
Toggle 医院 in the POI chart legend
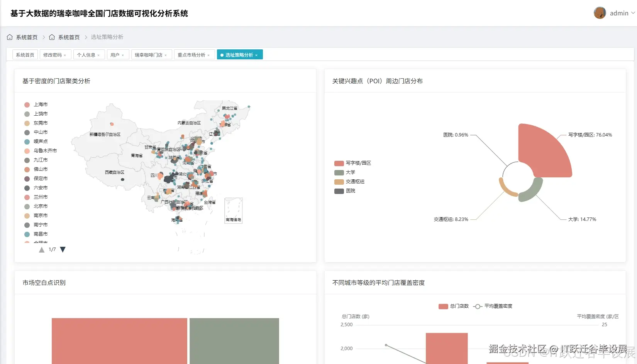345,191
